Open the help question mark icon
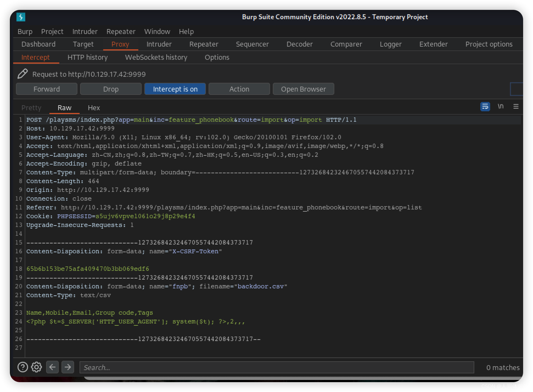 (x=23, y=367)
